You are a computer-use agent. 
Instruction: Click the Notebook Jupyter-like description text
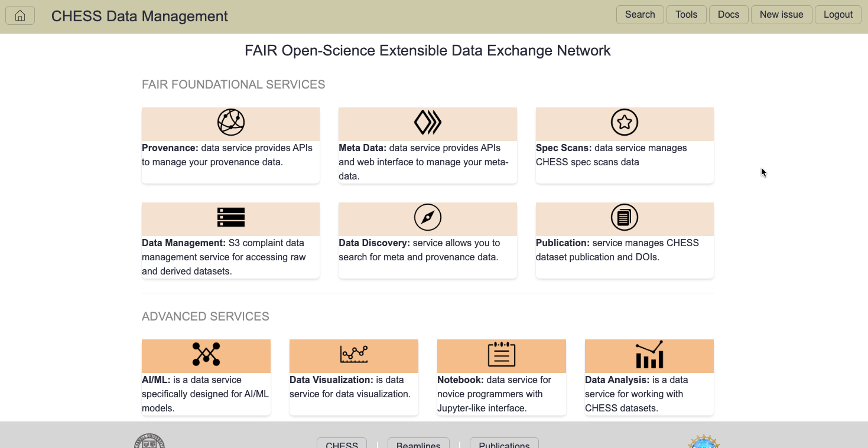pos(495,394)
